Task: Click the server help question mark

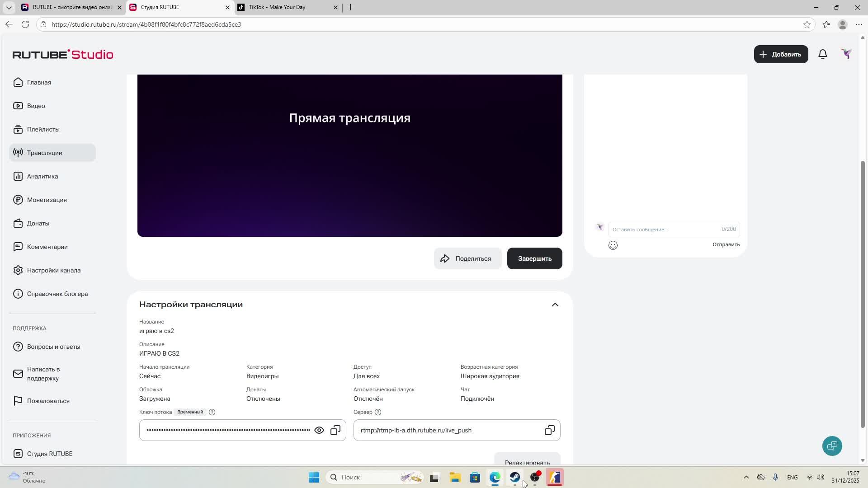Action: pos(378,412)
